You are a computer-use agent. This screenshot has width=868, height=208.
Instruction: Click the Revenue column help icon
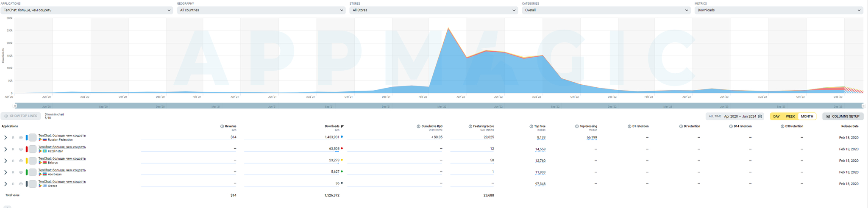[222, 126]
